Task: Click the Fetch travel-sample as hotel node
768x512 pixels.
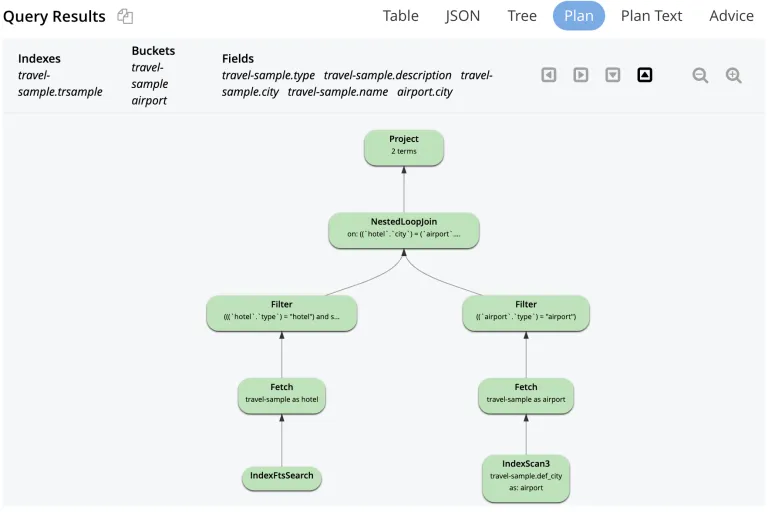Action: 282,393
